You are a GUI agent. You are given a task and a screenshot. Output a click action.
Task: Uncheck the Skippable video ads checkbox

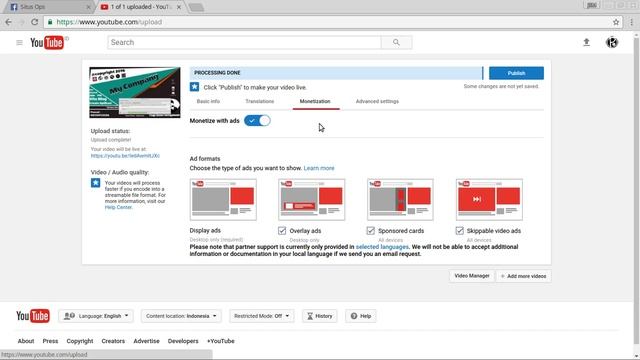[460, 231]
